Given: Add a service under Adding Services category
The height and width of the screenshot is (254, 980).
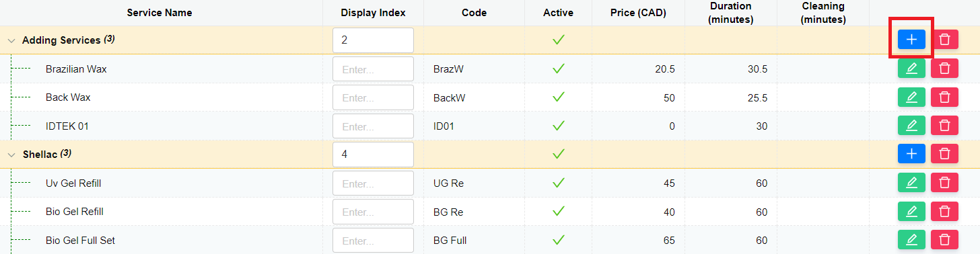Looking at the screenshot, I should point(911,40).
